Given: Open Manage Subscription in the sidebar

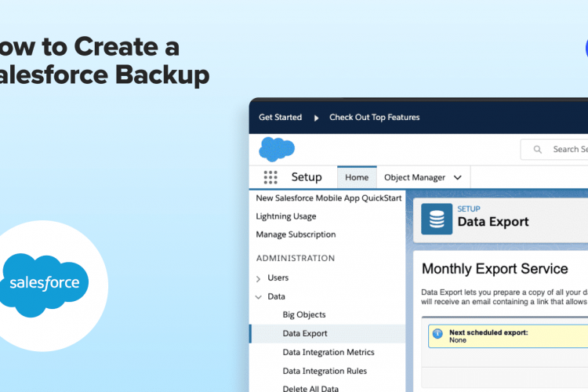Looking at the screenshot, I should 296,234.
